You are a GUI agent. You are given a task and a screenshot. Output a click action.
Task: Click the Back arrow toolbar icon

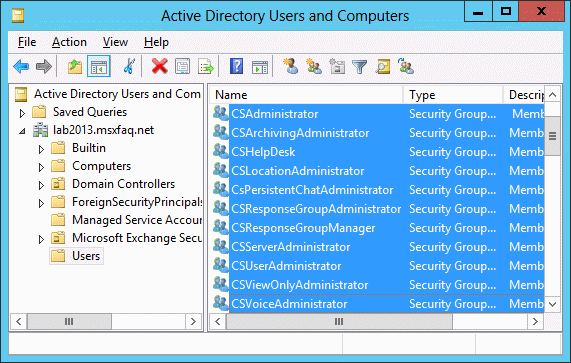point(21,67)
